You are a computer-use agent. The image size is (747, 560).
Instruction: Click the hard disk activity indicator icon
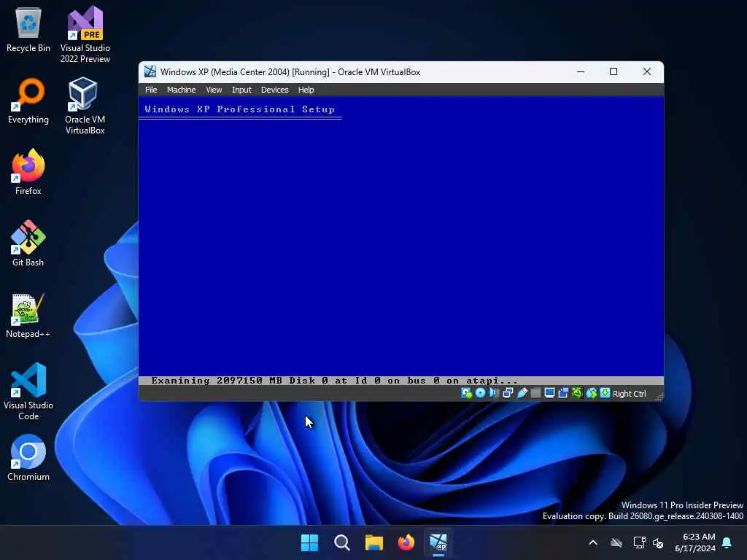click(x=466, y=393)
